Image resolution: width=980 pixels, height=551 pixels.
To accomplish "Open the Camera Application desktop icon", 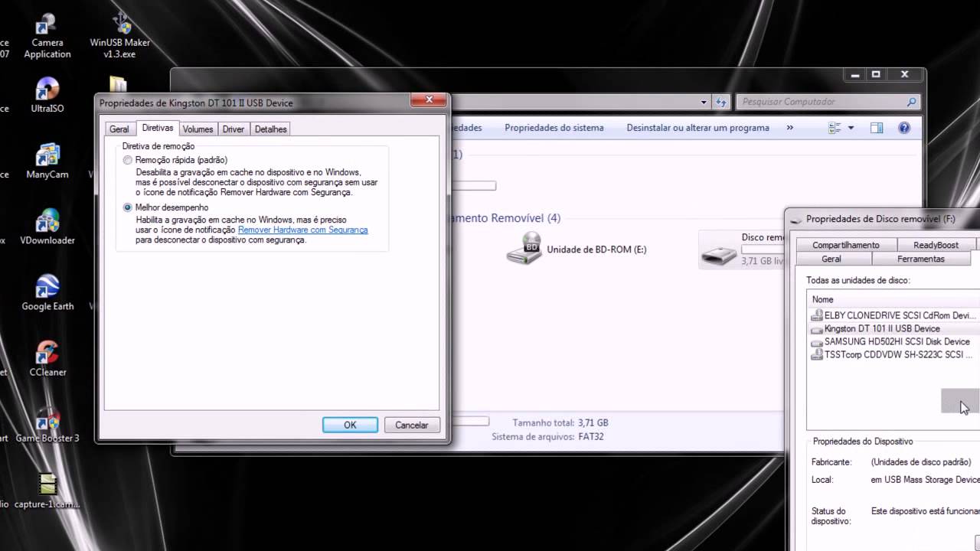I will [47, 35].
